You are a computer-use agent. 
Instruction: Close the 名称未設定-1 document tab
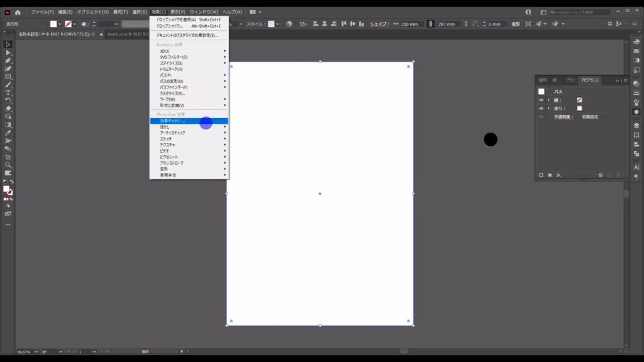[101, 35]
